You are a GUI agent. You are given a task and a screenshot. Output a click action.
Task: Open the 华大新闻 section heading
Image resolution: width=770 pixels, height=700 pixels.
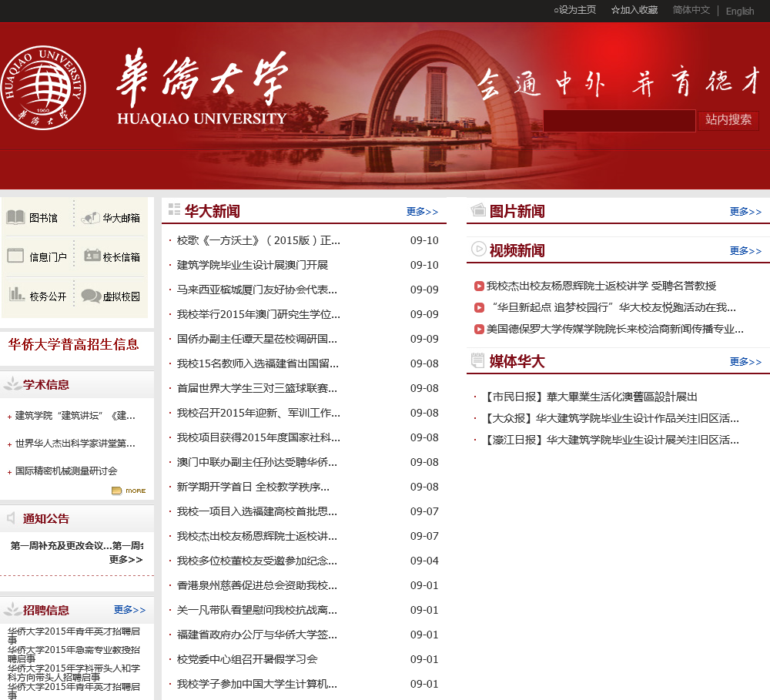click(213, 211)
